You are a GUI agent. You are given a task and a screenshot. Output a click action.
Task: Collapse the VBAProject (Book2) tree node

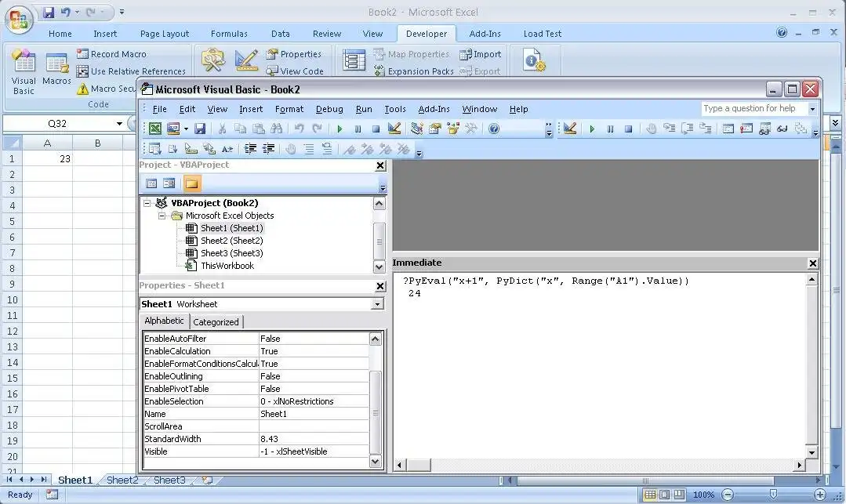[147, 204]
